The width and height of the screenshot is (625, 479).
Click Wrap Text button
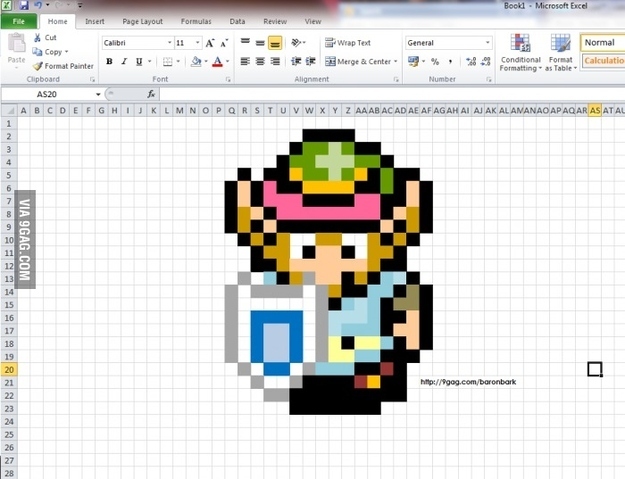tap(348, 43)
